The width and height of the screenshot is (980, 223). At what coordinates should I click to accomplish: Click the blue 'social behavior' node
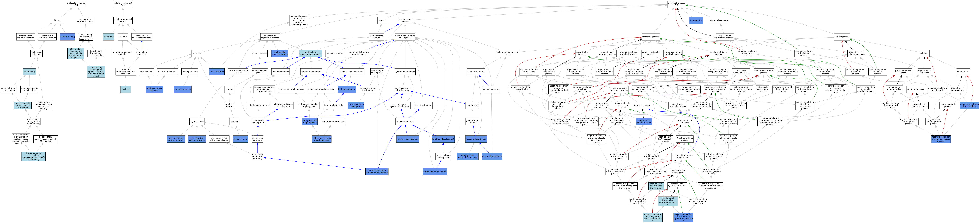(x=217, y=72)
